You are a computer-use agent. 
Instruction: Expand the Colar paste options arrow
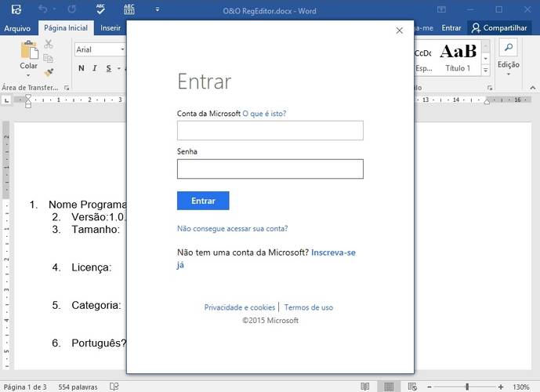[x=28, y=75]
